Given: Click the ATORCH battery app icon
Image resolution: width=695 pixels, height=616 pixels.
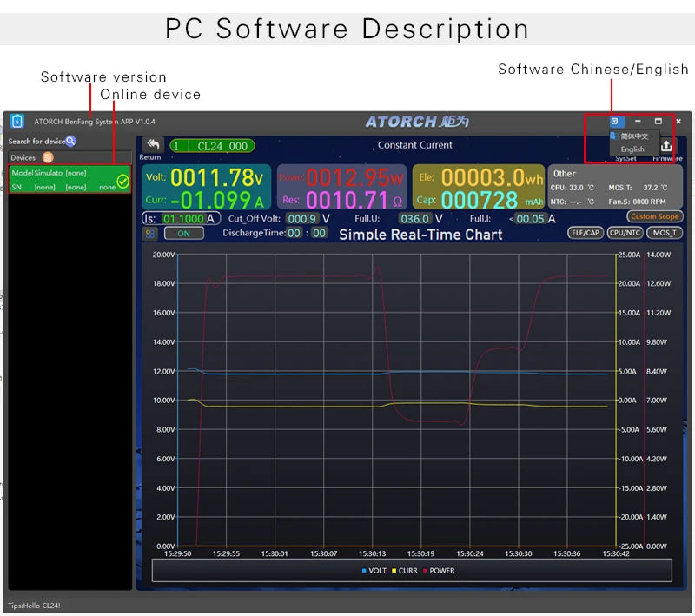Looking at the screenshot, I should point(17,121).
